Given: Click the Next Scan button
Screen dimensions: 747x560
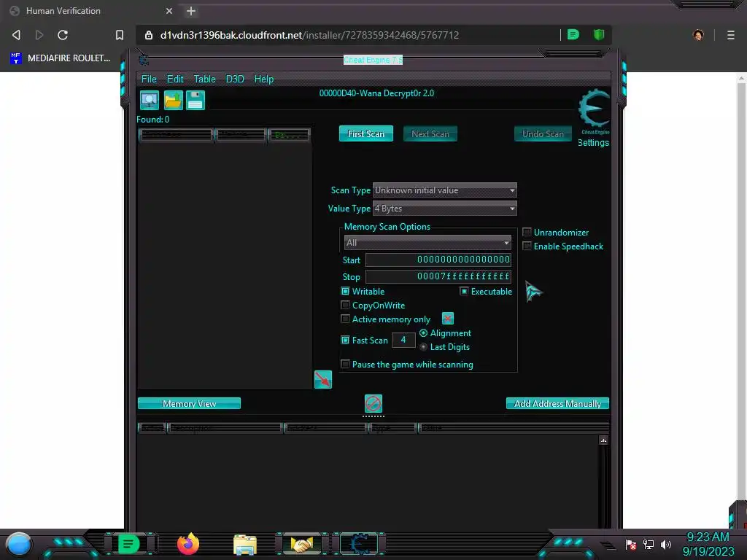Looking at the screenshot, I should click(x=430, y=134).
